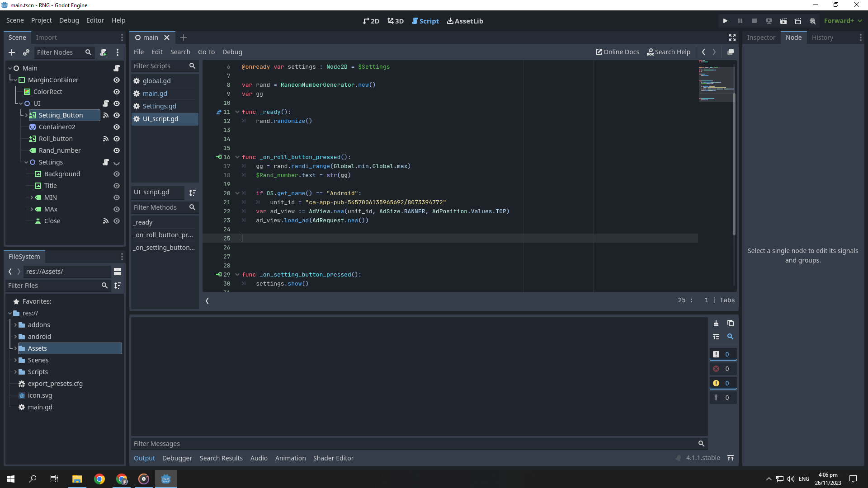Click the script editor vertical scrollbar
This screenshot has height=488, width=868.
coord(734,164)
